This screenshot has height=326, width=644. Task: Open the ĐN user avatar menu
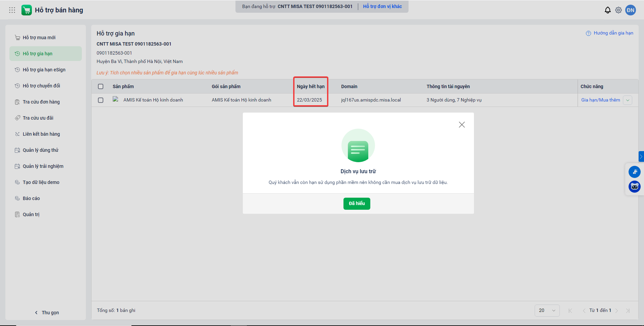[631, 10]
